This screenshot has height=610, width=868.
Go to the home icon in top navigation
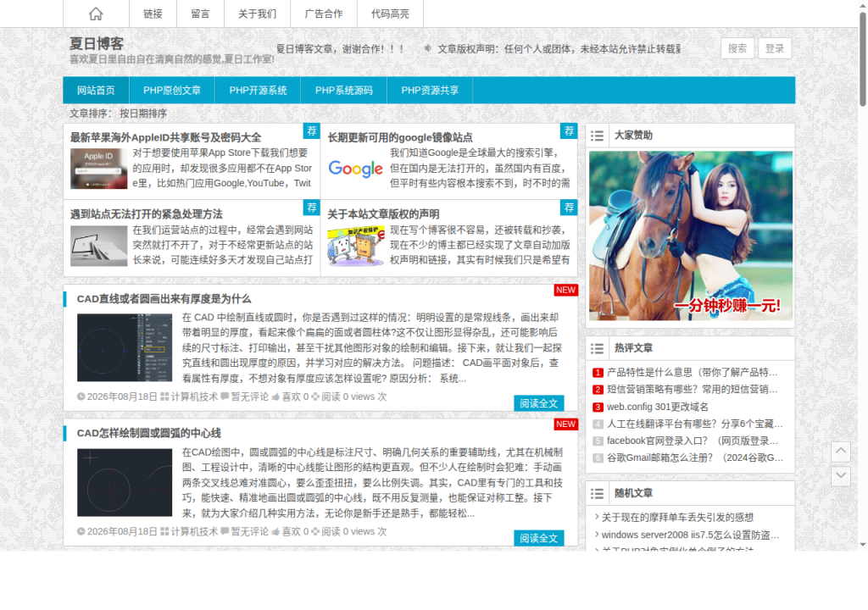(x=96, y=14)
